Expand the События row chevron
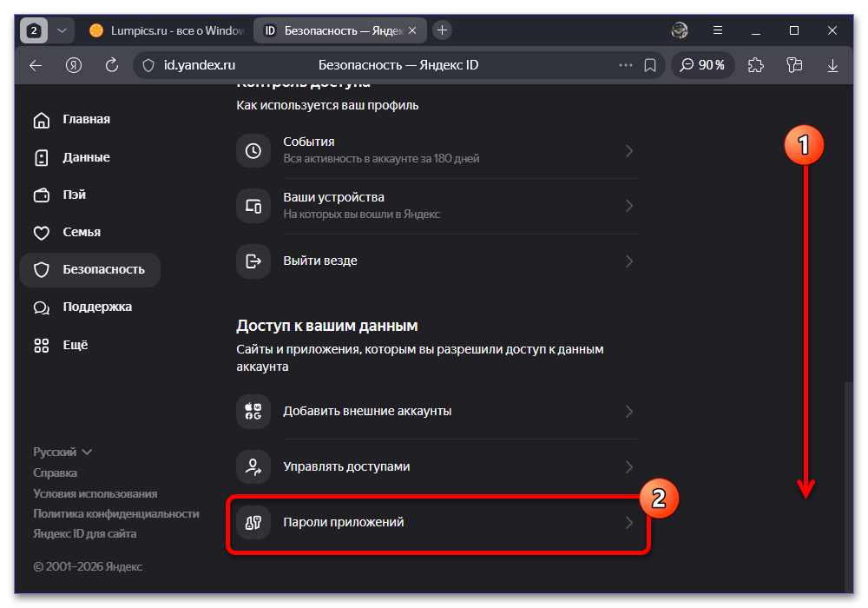868x608 pixels. [x=628, y=150]
